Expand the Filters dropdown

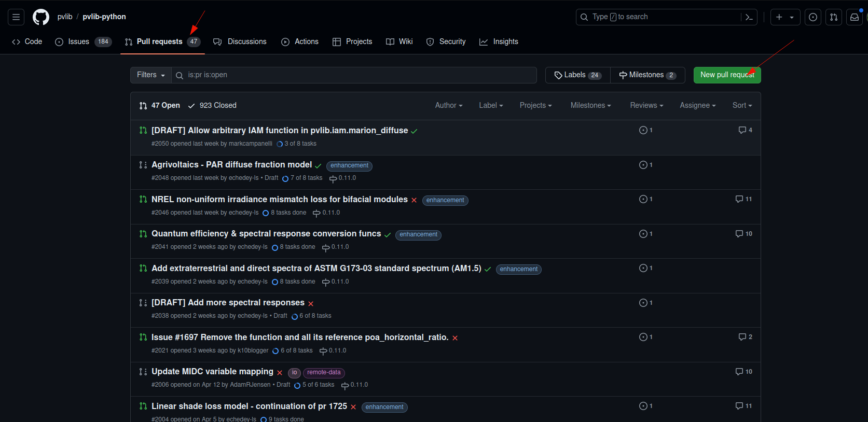pos(151,75)
